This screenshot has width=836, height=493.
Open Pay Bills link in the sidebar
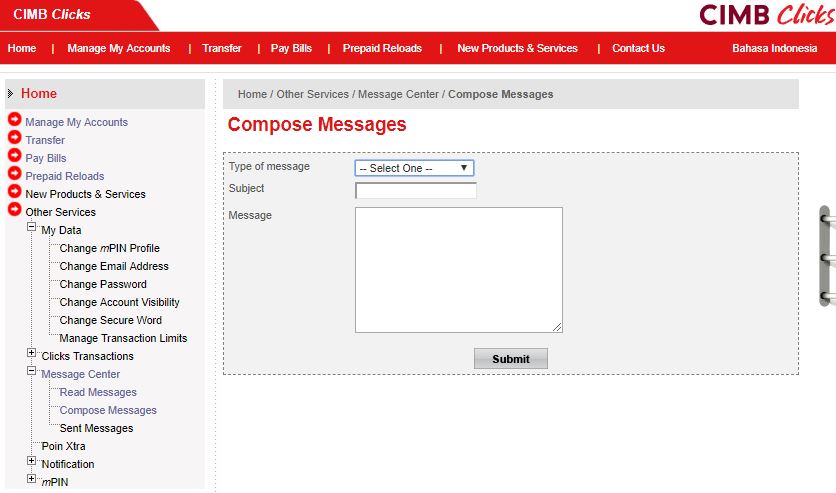click(46, 158)
